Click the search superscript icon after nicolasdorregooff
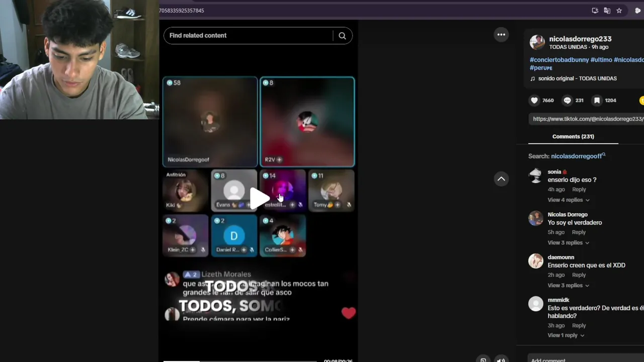Screen dimensions: 644x362 click(604, 155)
